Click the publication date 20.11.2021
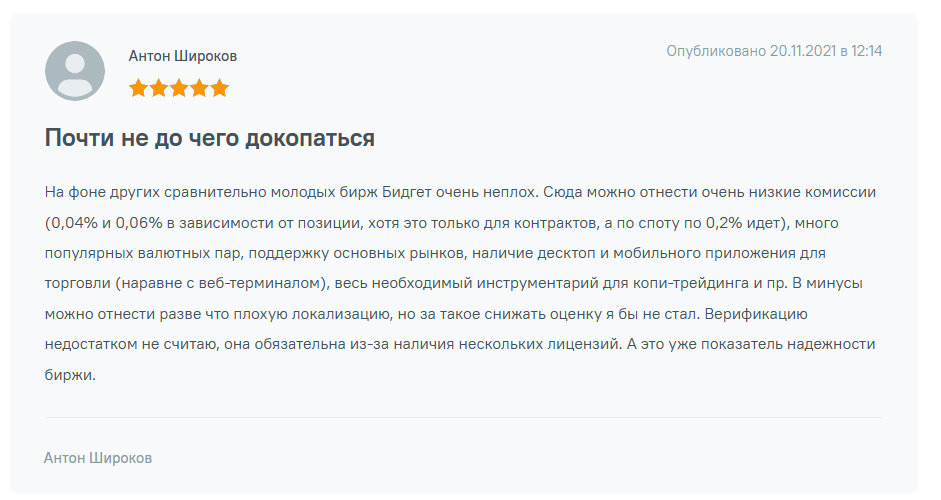This screenshot has height=500, width=941. [x=803, y=50]
